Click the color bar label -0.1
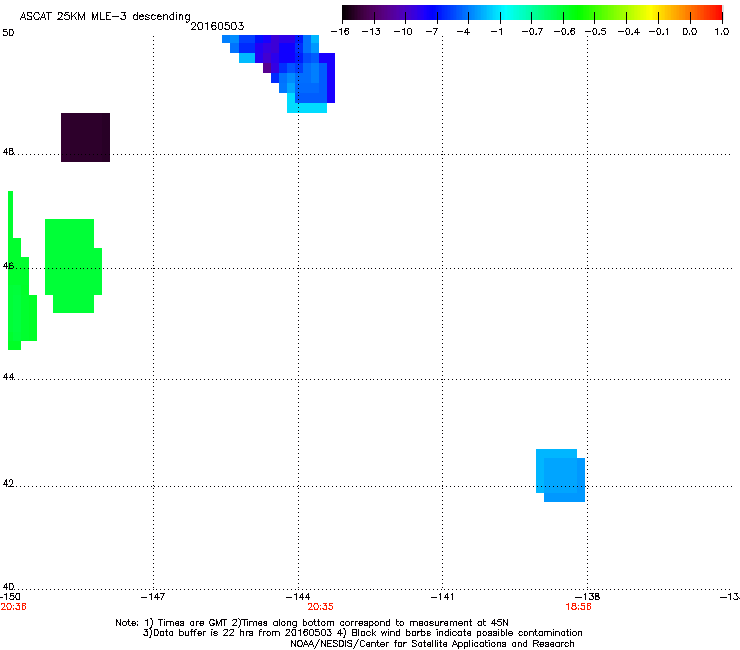 tap(659, 32)
